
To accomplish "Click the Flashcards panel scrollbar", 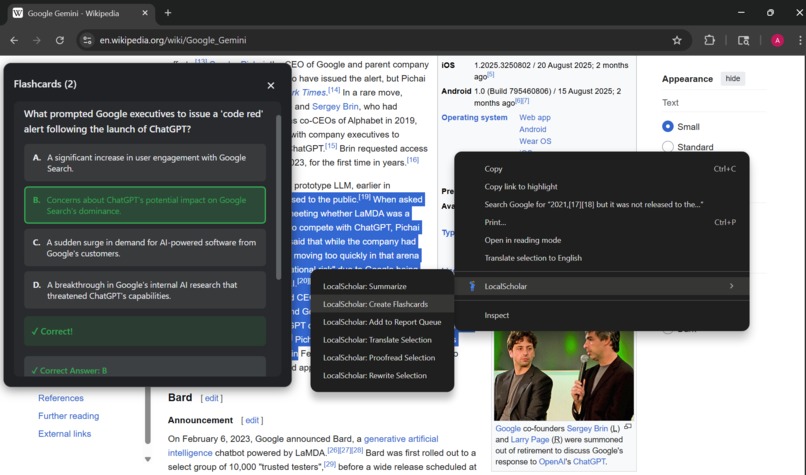I will (279, 197).
